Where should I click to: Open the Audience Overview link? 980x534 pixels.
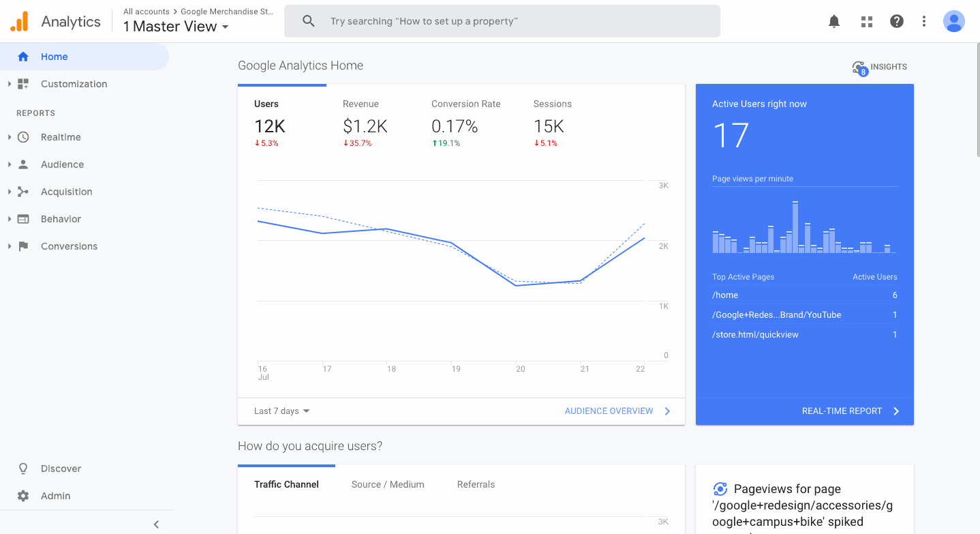click(609, 411)
